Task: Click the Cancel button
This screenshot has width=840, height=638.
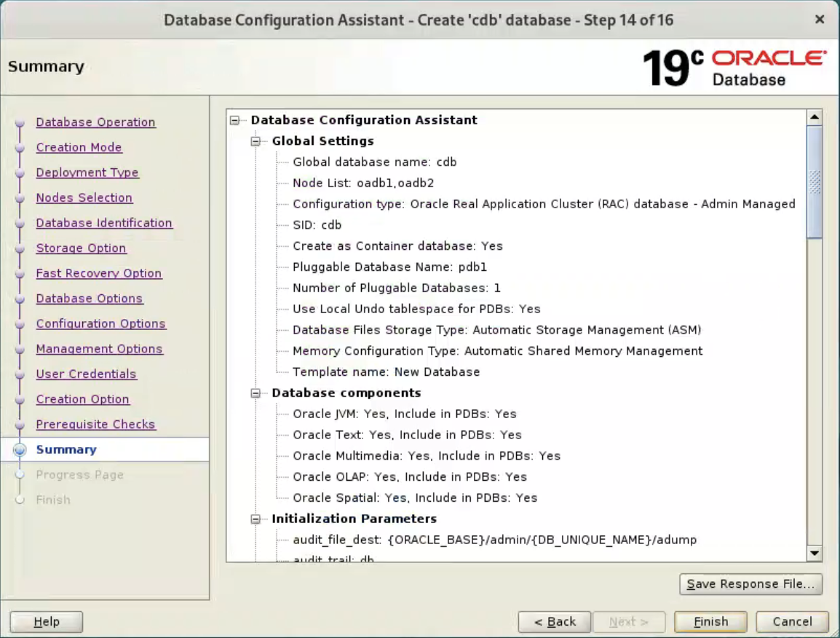Action: coord(792,622)
